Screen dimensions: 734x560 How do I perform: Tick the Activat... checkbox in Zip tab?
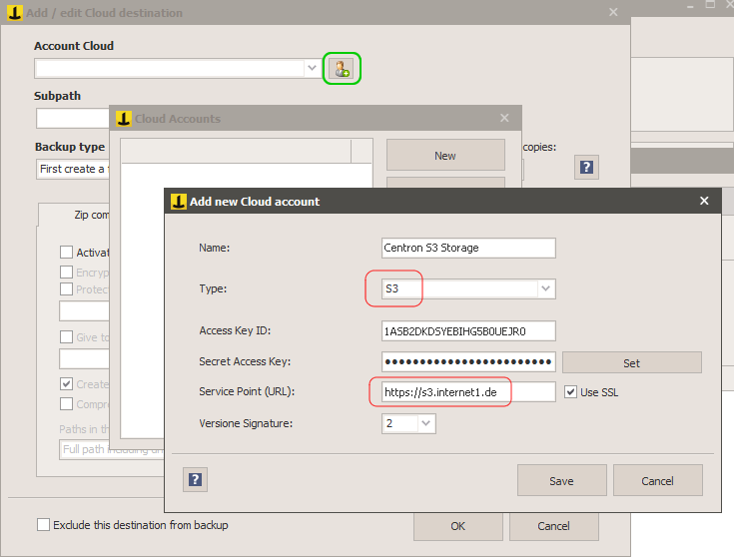67,253
